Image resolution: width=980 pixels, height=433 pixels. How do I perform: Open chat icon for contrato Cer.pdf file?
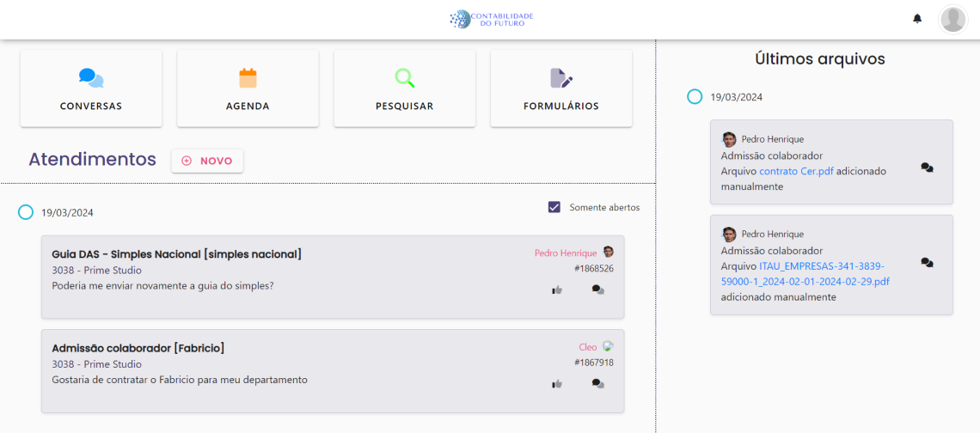click(927, 168)
